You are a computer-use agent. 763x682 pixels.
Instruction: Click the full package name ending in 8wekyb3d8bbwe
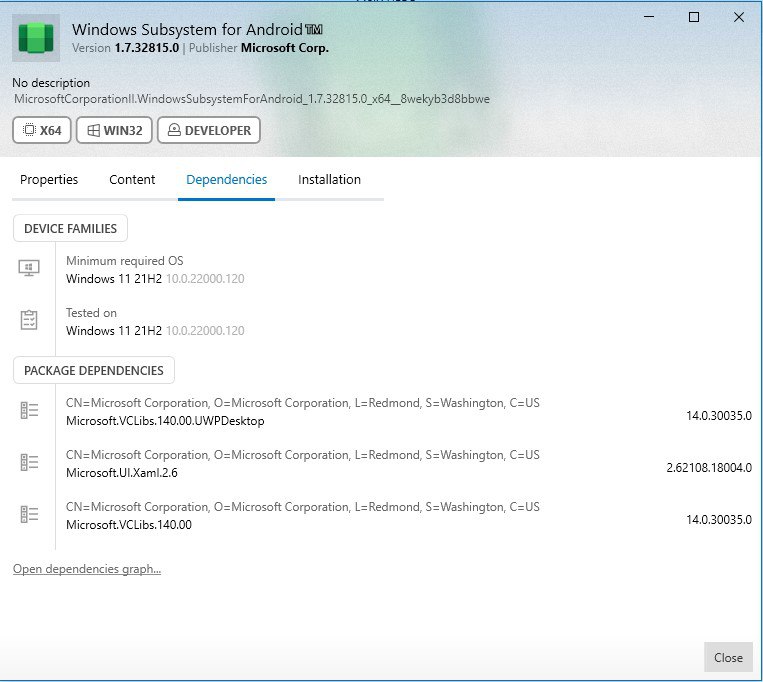click(x=252, y=99)
